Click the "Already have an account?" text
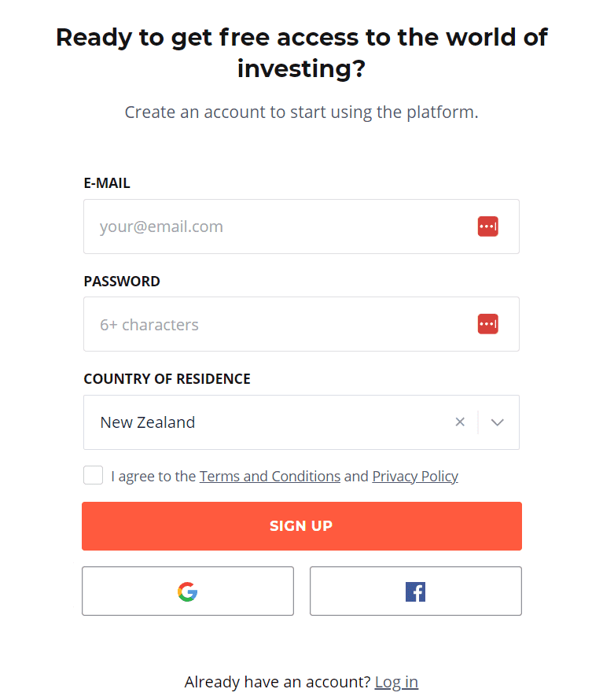This screenshot has width=603, height=700. (277, 682)
